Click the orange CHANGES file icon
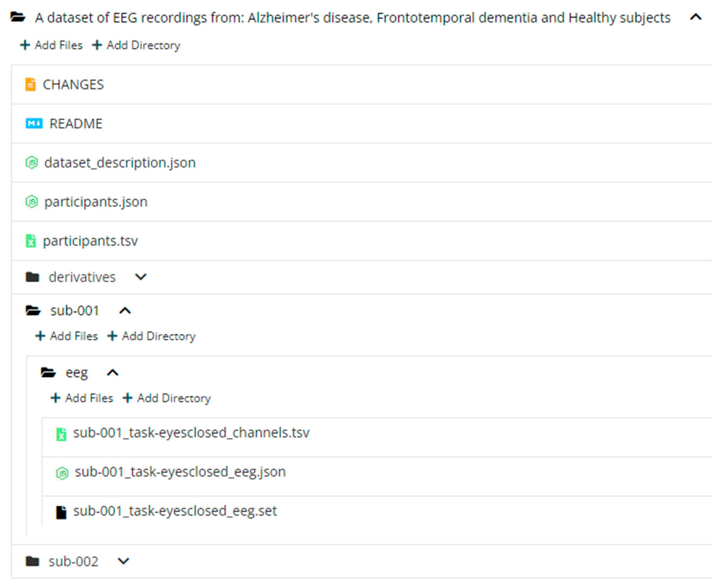This screenshot has width=721, height=588. tap(30, 84)
